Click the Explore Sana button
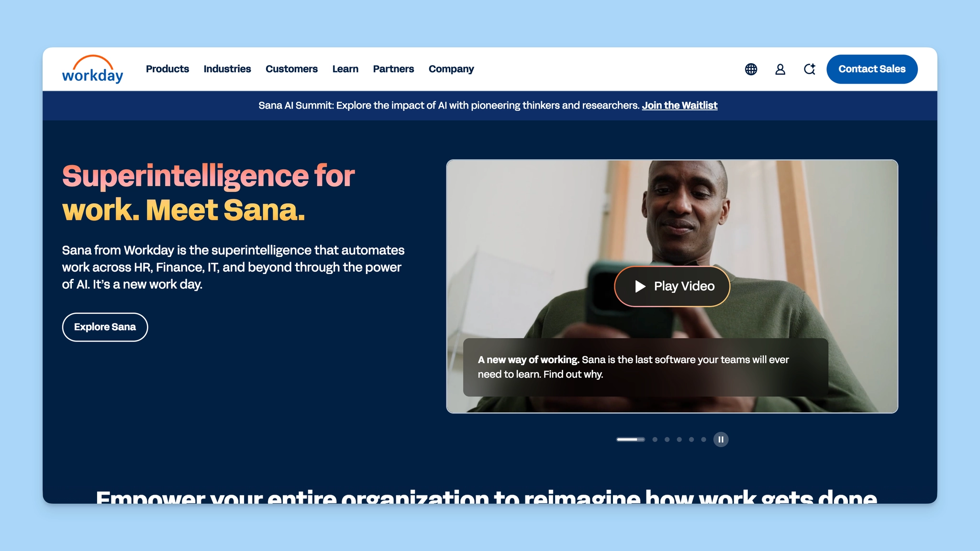980x551 pixels. pyautogui.click(x=105, y=327)
